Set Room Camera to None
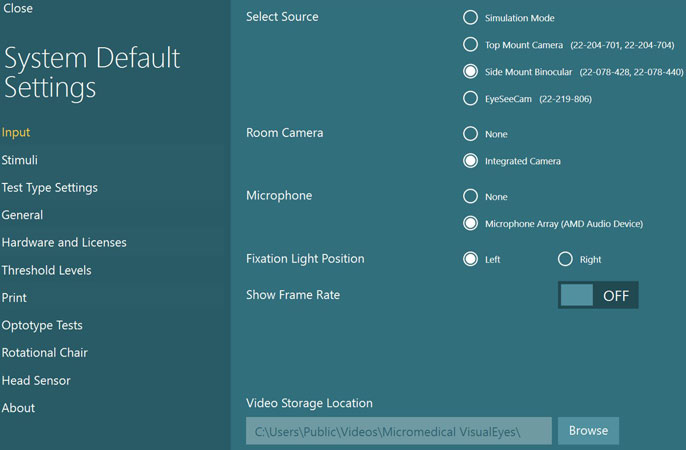Image resolution: width=686 pixels, height=450 pixels. (470, 134)
